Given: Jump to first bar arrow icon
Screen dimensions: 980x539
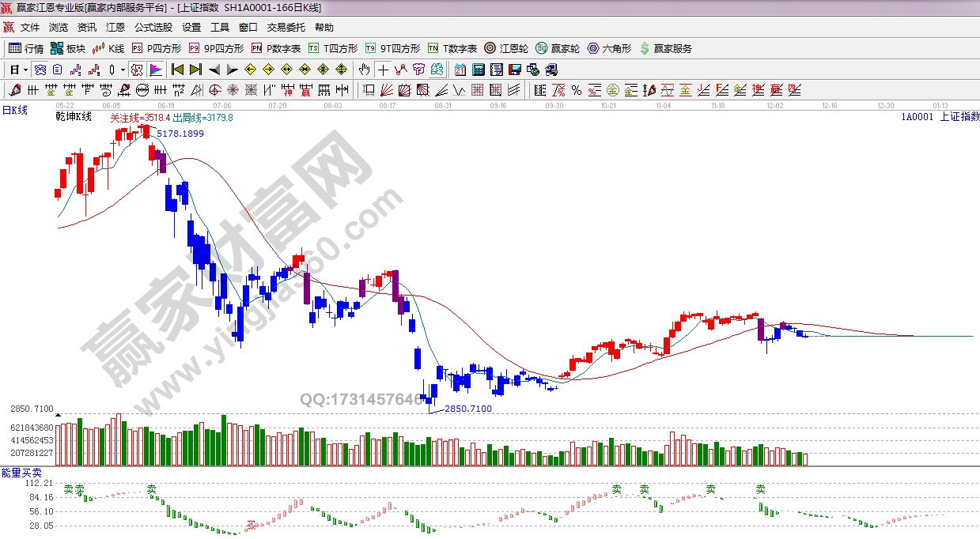Looking at the screenshot, I should 177,70.
